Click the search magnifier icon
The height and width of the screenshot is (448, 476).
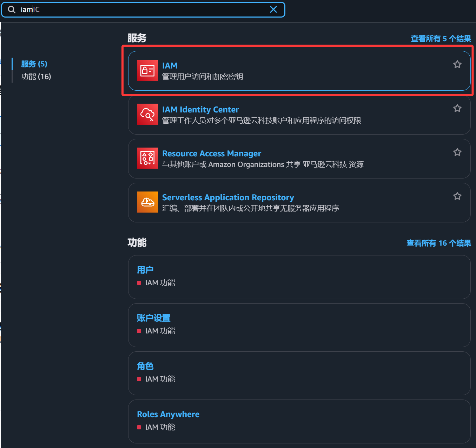pyautogui.click(x=12, y=9)
